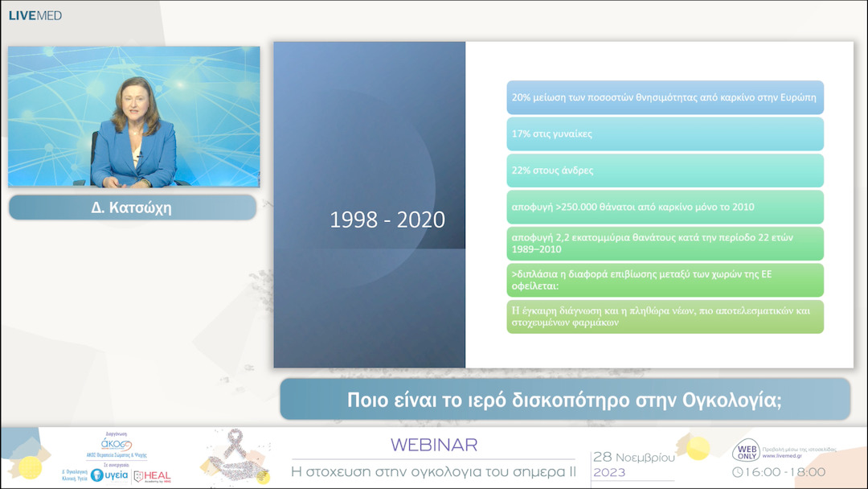Click the clock icon beside 16:00 - 18:00

[x=738, y=472]
